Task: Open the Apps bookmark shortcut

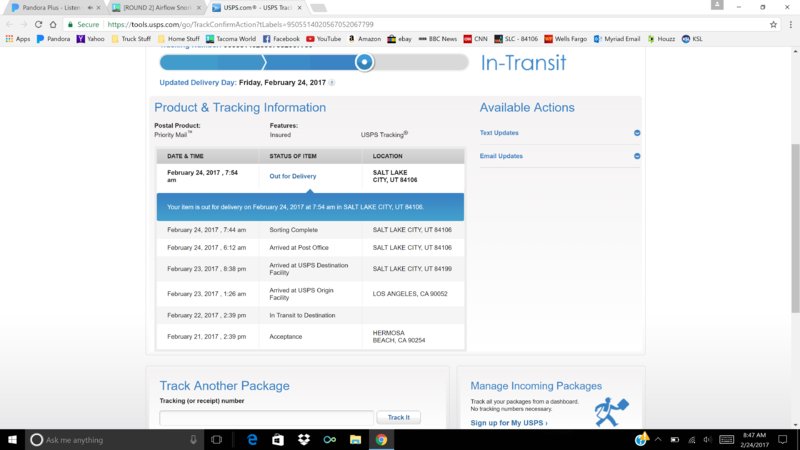Action: pos(18,39)
